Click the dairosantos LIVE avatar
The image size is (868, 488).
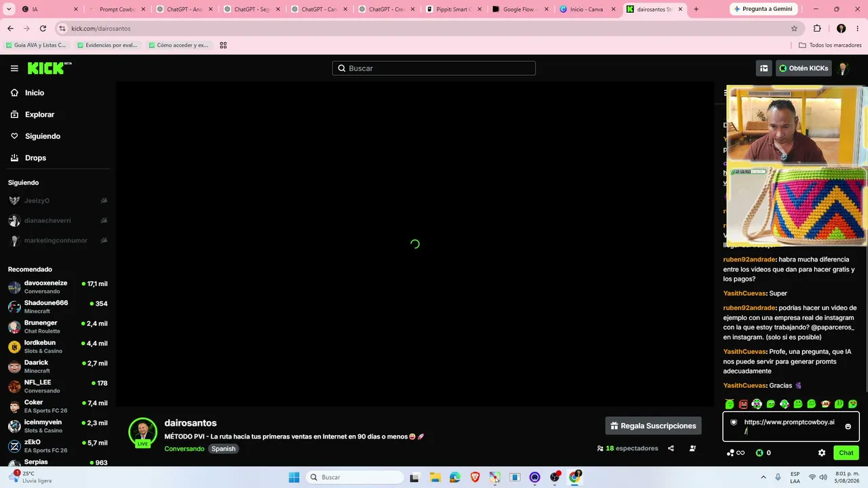click(142, 433)
